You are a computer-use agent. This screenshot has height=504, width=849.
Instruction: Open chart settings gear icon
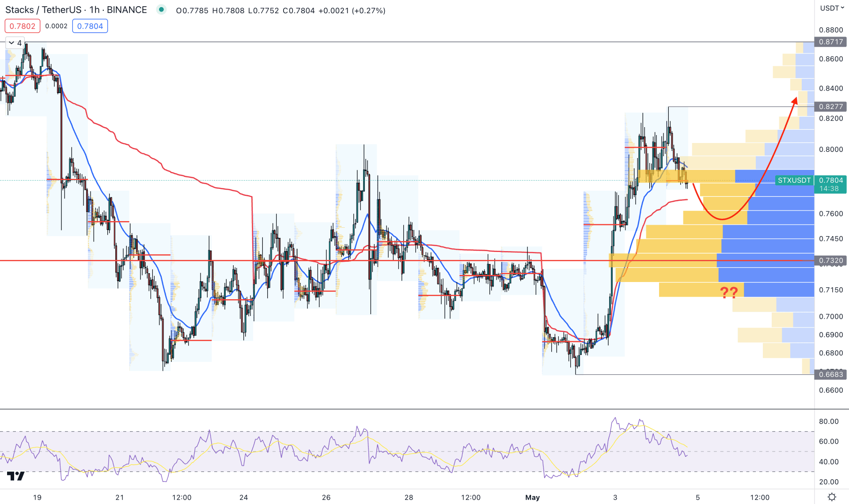832,497
